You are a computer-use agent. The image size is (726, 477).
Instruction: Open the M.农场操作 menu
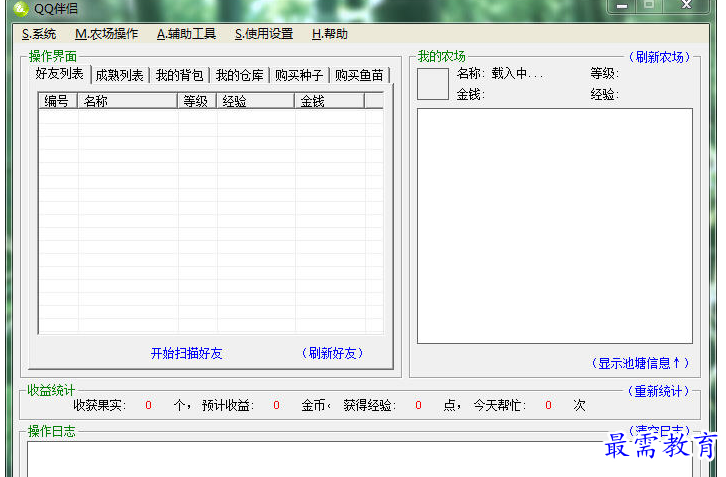click(106, 34)
